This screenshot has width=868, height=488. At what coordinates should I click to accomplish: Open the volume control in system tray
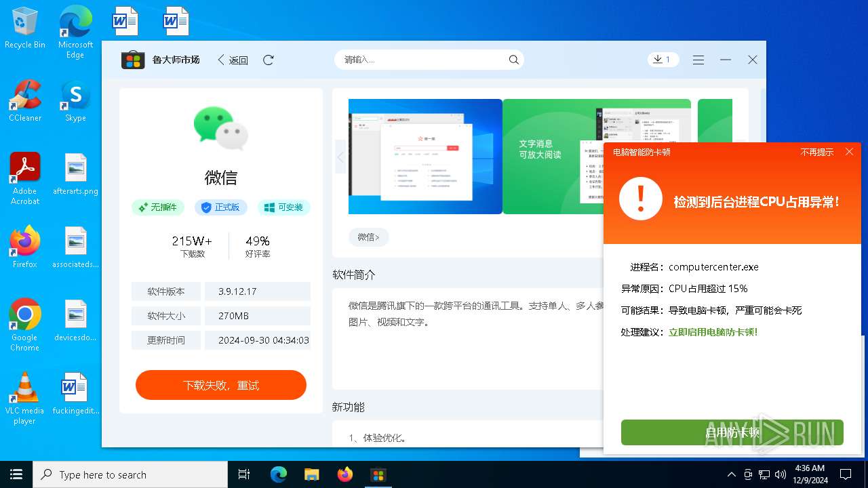pyautogui.click(x=780, y=474)
